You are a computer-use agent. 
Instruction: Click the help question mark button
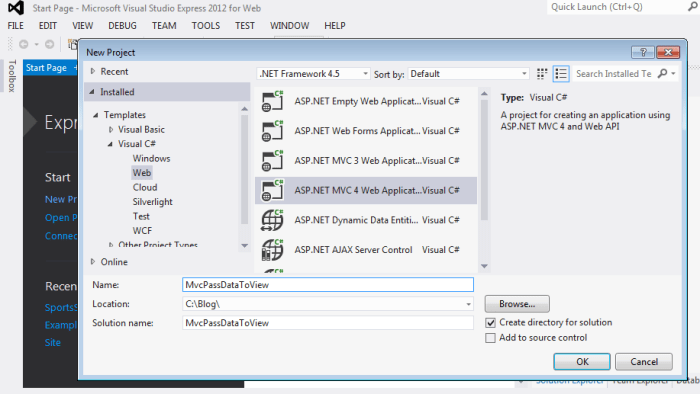pos(643,52)
